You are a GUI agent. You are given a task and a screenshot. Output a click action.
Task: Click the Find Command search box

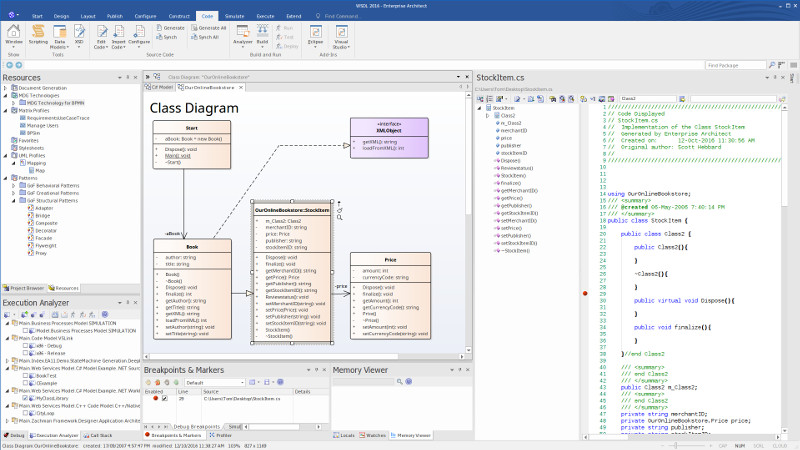(341, 16)
